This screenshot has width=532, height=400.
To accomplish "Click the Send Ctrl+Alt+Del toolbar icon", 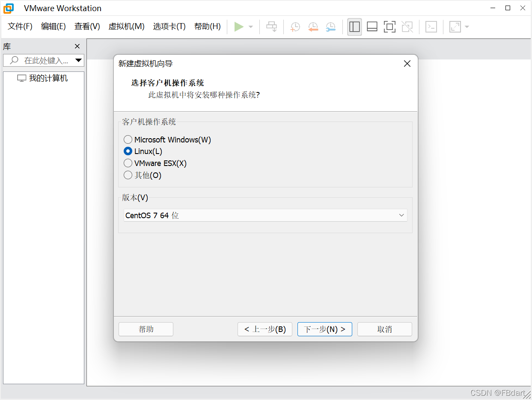I will (272, 27).
